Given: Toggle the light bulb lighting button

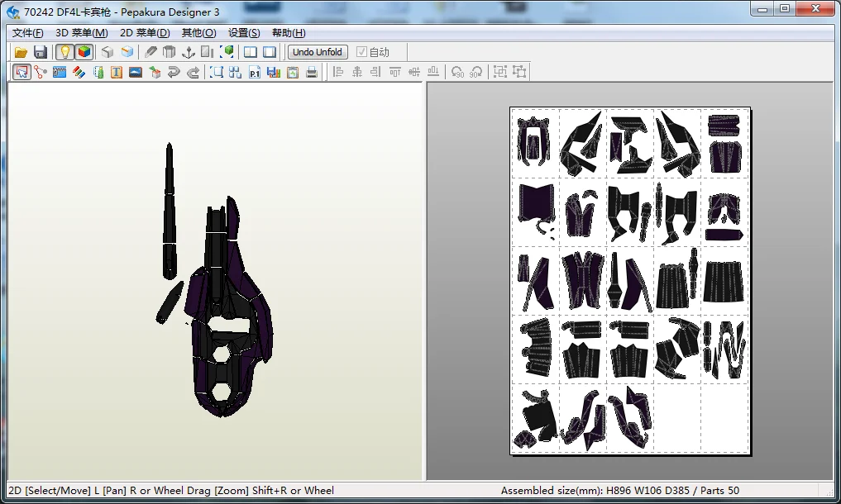Looking at the screenshot, I should tap(65, 52).
